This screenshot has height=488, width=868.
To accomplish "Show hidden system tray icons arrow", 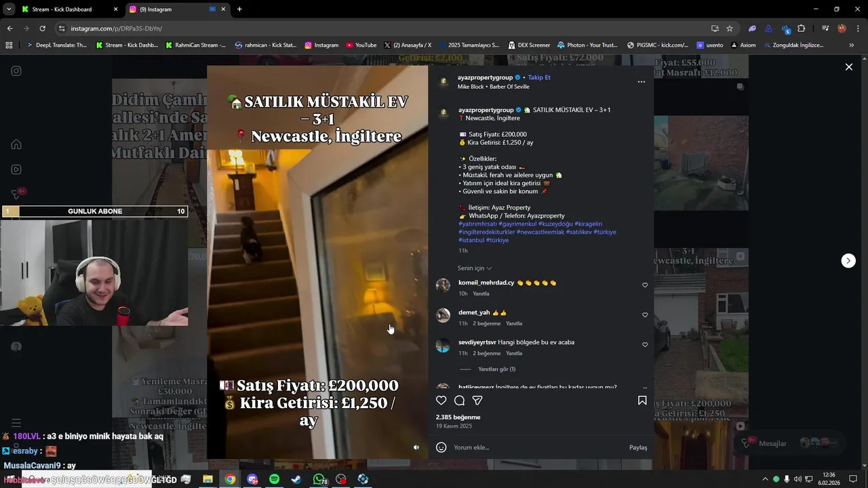I will [765, 479].
